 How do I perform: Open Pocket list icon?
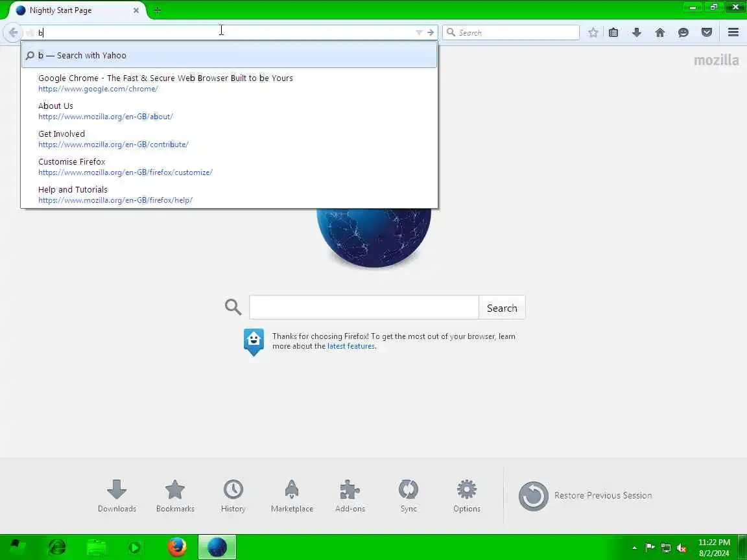(707, 32)
